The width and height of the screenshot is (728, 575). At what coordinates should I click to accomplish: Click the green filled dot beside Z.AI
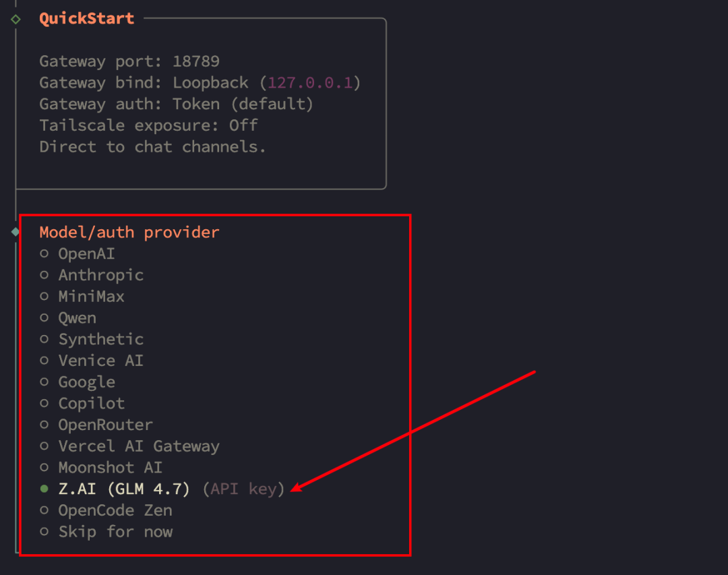coord(44,489)
